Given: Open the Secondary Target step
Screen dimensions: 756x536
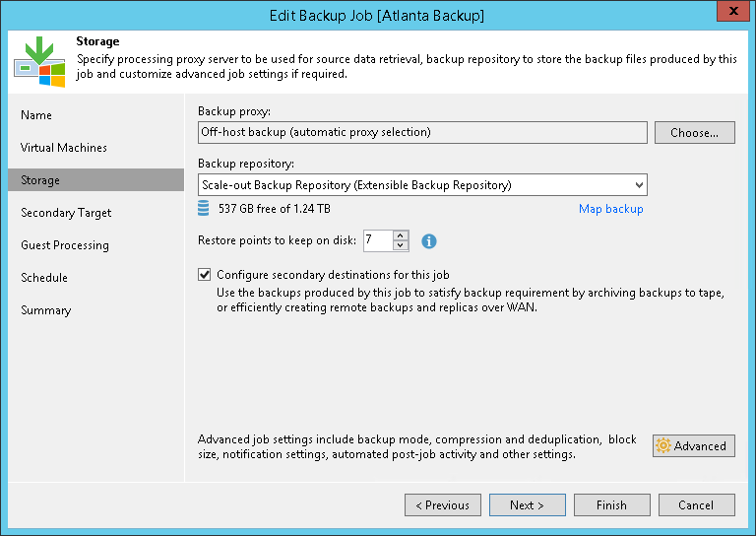Looking at the screenshot, I should point(66,213).
